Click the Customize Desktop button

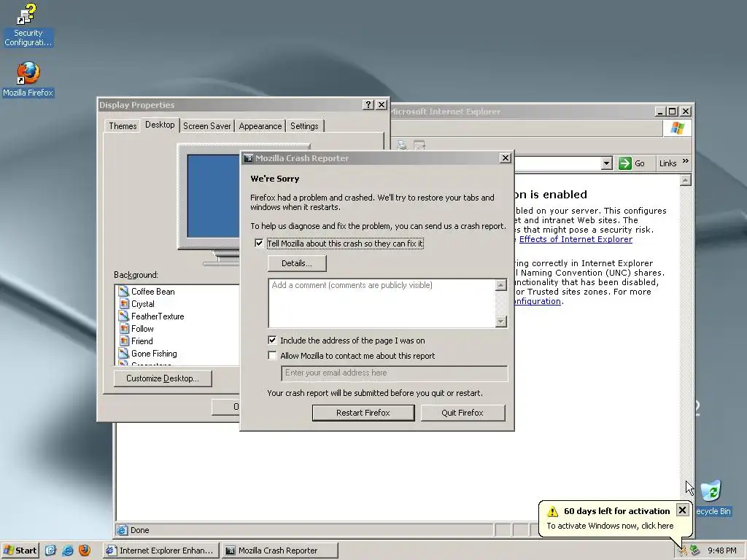(x=163, y=378)
